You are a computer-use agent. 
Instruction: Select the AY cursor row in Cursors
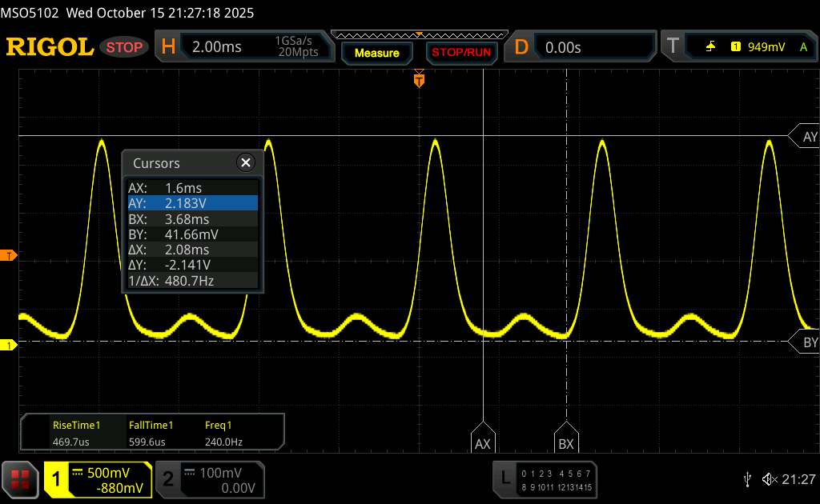coord(192,203)
